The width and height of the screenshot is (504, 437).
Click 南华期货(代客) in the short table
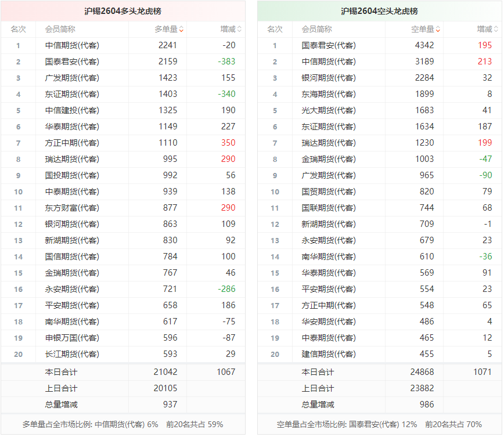pyautogui.click(x=329, y=257)
